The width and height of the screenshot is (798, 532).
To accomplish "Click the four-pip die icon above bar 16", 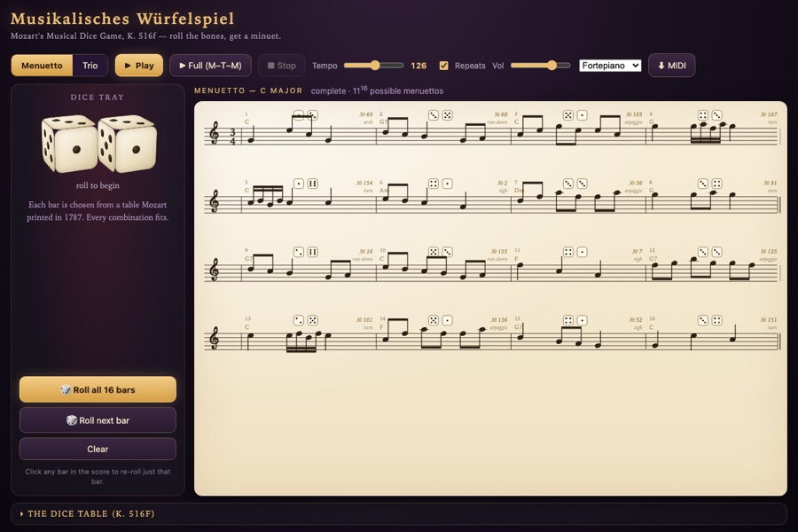I will [x=716, y=320].
